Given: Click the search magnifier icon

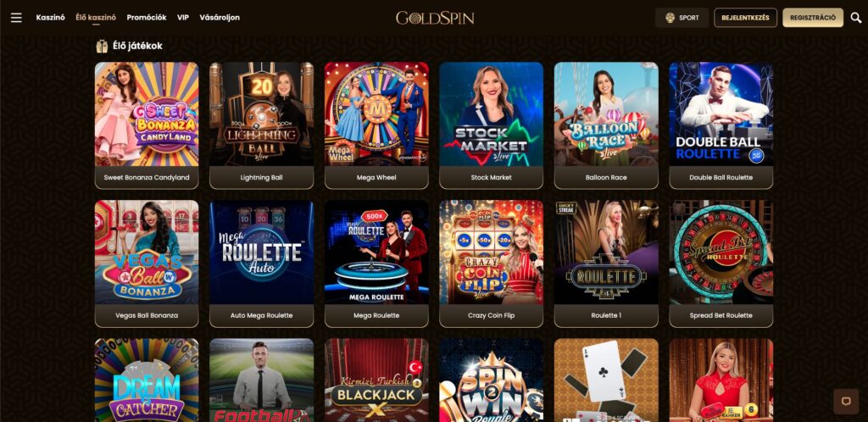Looking at the screenshot, I should (x=856, y=18).
